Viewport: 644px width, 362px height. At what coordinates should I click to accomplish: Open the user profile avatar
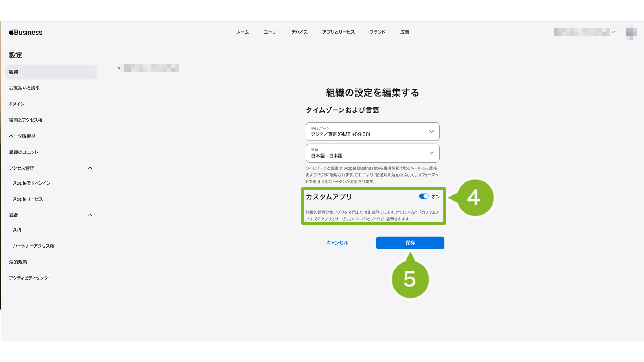click(x=631, y=32)
